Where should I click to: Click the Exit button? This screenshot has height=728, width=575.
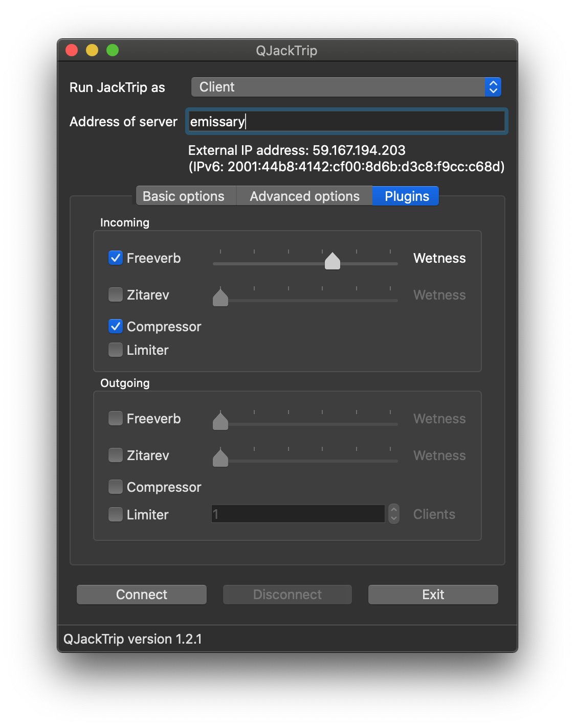(433, 595)
